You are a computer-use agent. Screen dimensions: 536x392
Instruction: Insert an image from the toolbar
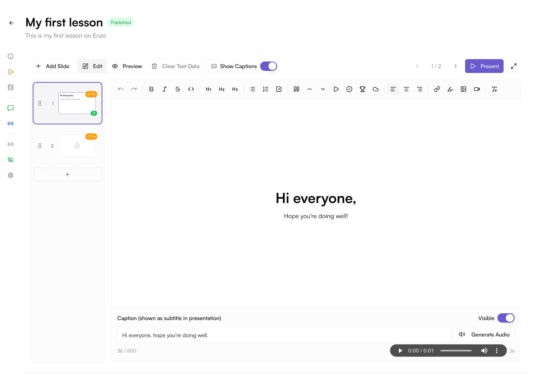point(464,89)
